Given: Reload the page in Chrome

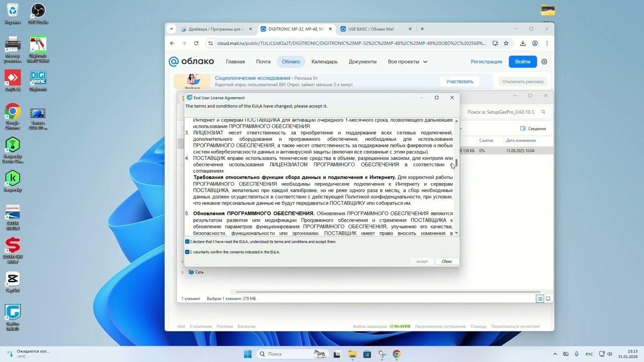Looking at the screenshot, I should (x=196, y=43).
